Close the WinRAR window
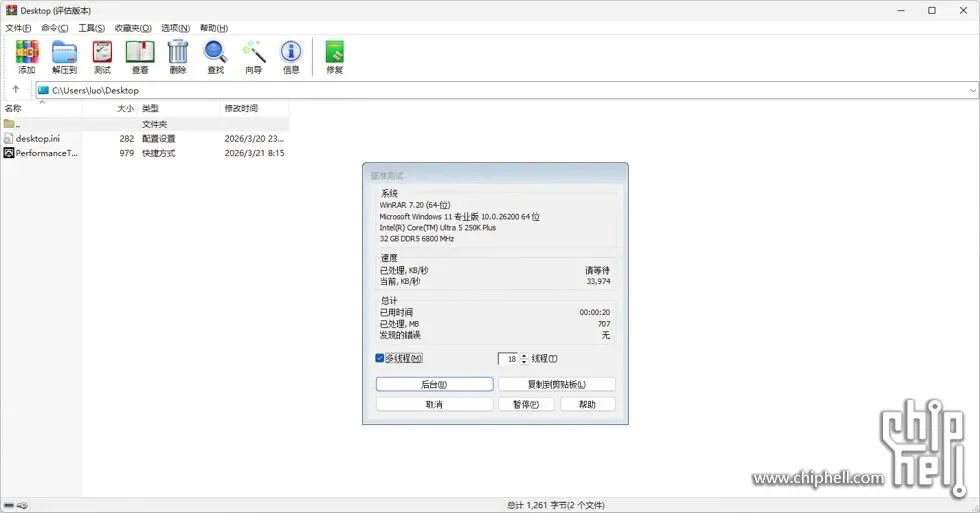980x513 pixels. pos(963,11)
